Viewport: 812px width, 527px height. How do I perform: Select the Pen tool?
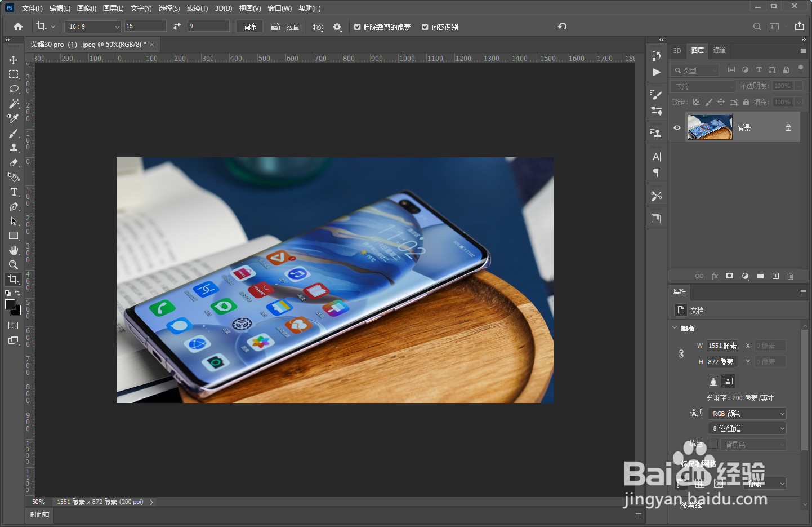click(x=14, y=206)
